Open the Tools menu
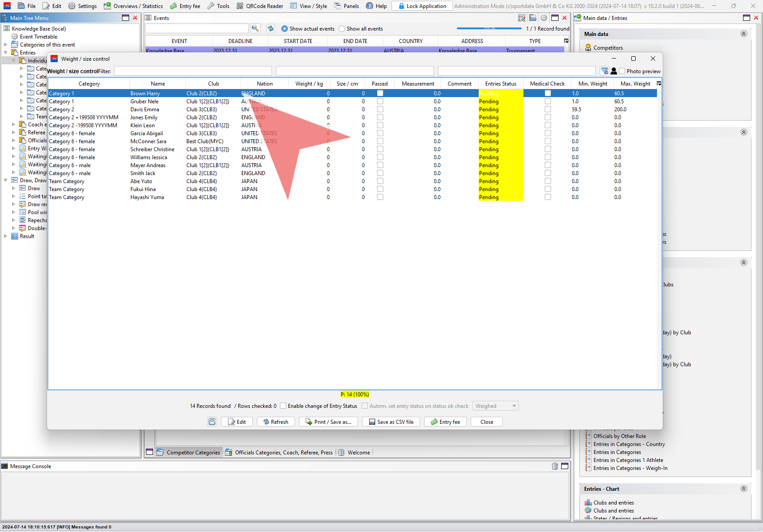The width and height of the screenshot is (763, 532). pos(218,6)
